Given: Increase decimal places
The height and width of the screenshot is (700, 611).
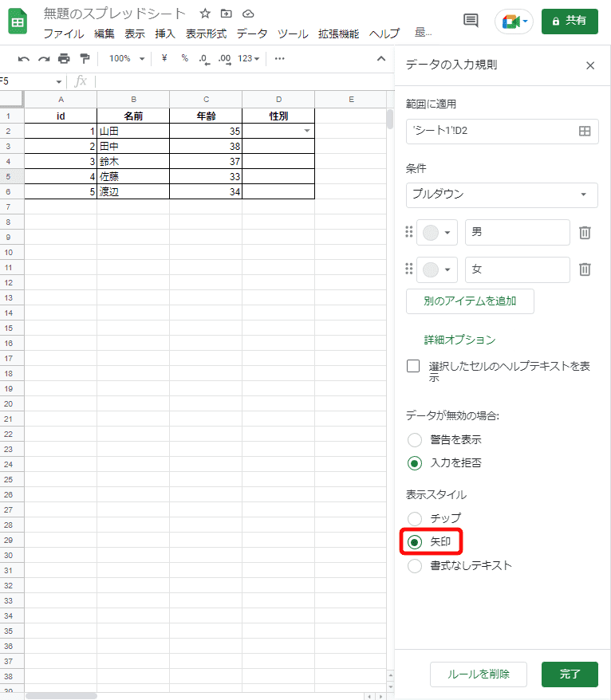Looking at the screenshot, I should click(225, 59).
